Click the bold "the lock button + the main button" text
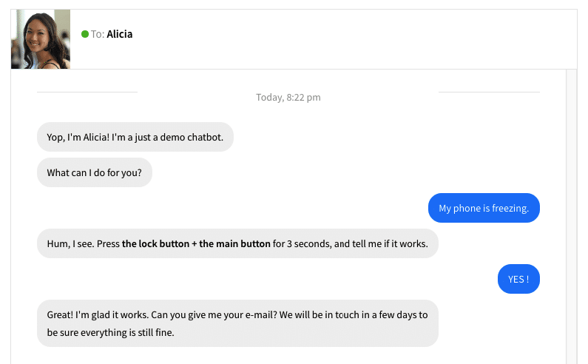Screen dimensions: 588x364 coord(196,243)
